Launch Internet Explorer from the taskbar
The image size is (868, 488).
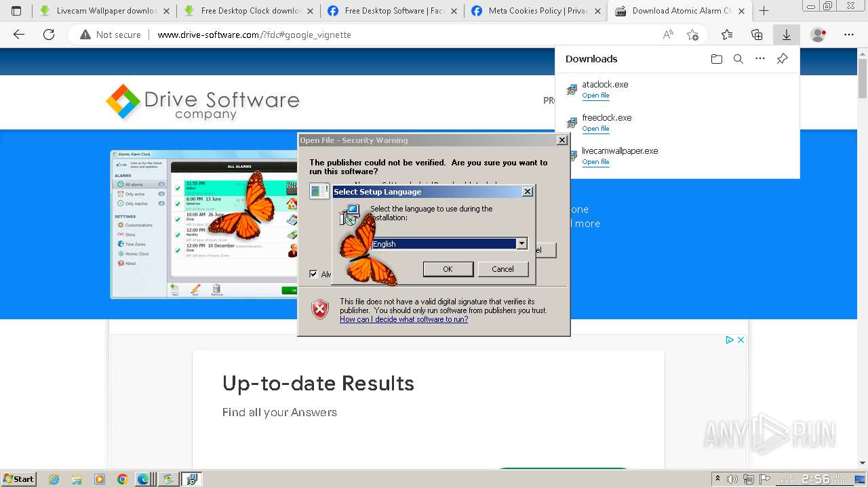click(x=54, y=479)
